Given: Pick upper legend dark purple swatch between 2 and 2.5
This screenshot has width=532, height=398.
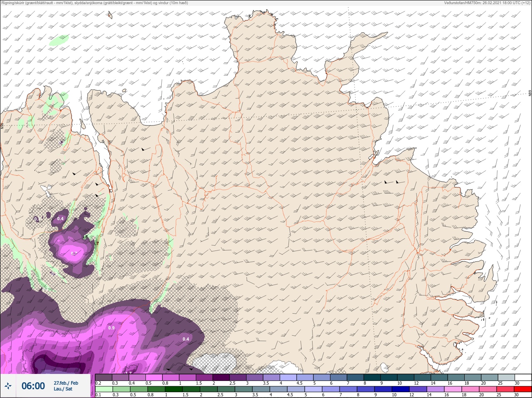Looking at the screenshot, I should click(221, 377).
